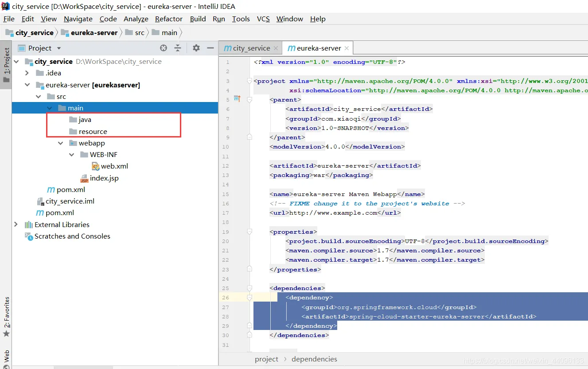Image resolution: width=588 pixels, height=369 pixels.
Task: Click the Scratches and Consoles icon
Action: tap(29, 236)
